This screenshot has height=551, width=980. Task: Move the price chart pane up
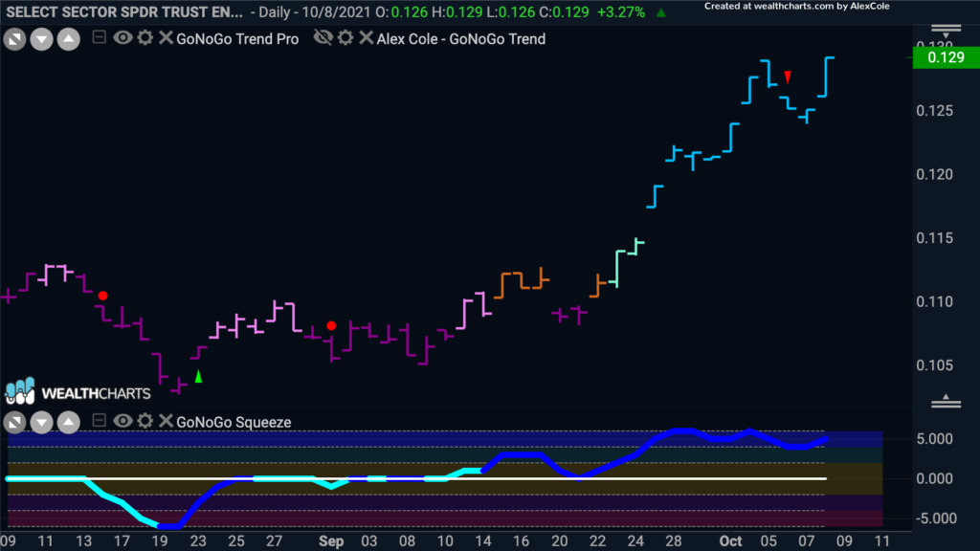[x=69, y=39]
